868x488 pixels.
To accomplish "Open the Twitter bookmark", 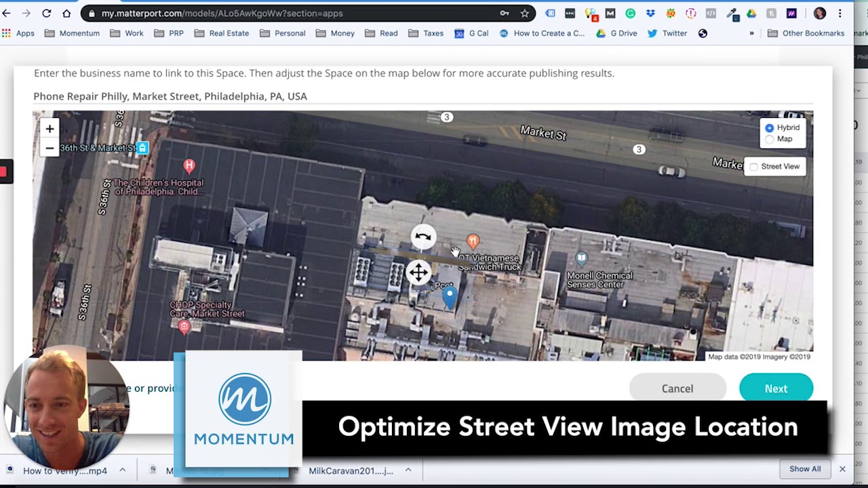I will (667, 33).
